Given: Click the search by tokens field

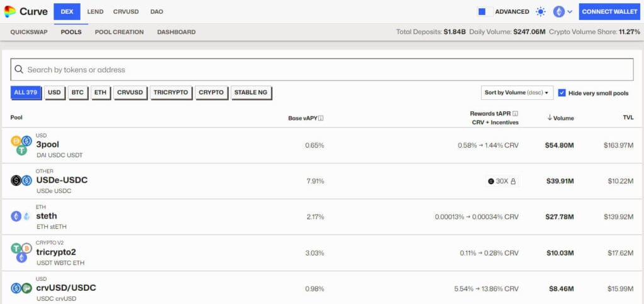Looking at the screenshot, I should (322, 70).
